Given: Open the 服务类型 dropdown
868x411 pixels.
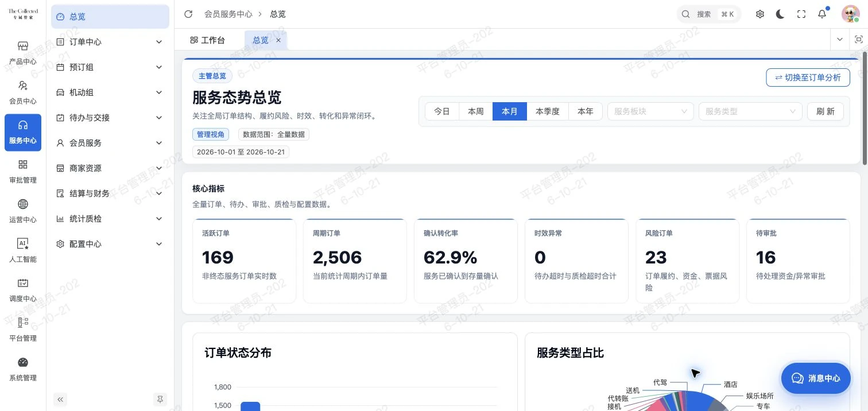Looking at the screenshot, I should tap(750, 111).
